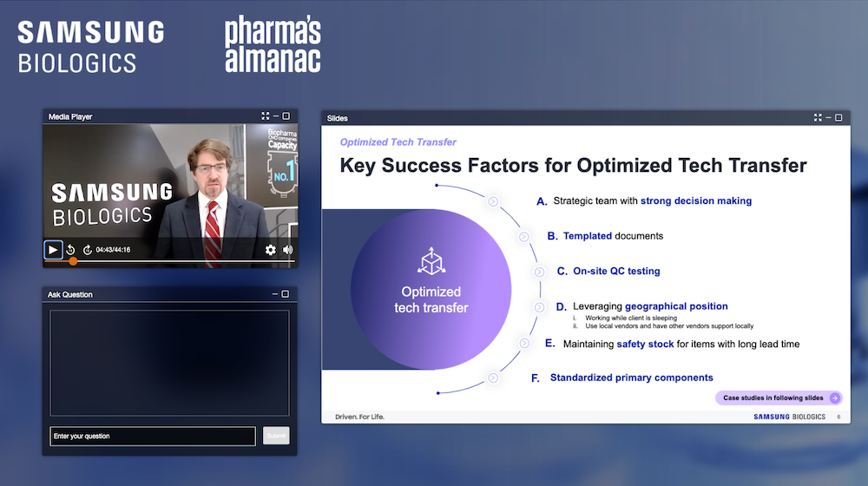Image resolution: width=868 pixels, height=486 pixels.
Task: Click 'geographical position' text
Action: click(x=676, y=306)
